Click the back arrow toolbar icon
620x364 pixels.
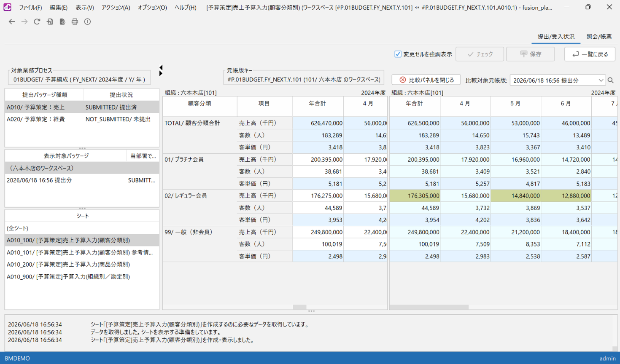[x=12, y=21]
